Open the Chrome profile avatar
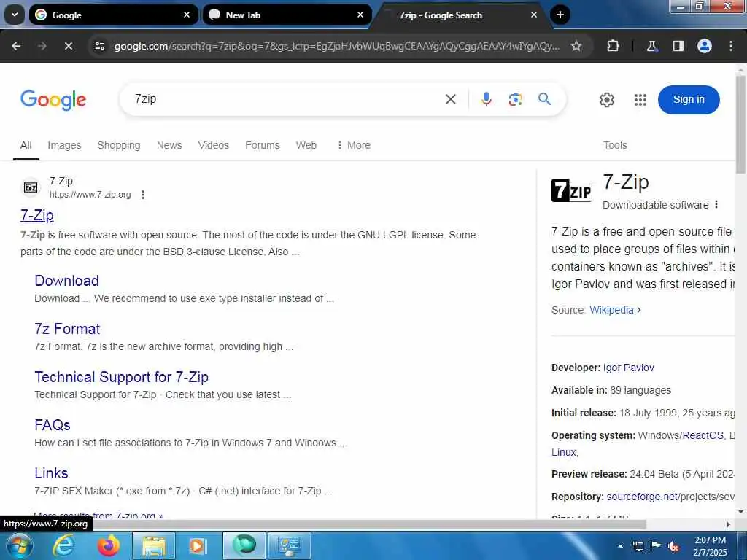Screen dimensions: 747x560 click(705, 46)
